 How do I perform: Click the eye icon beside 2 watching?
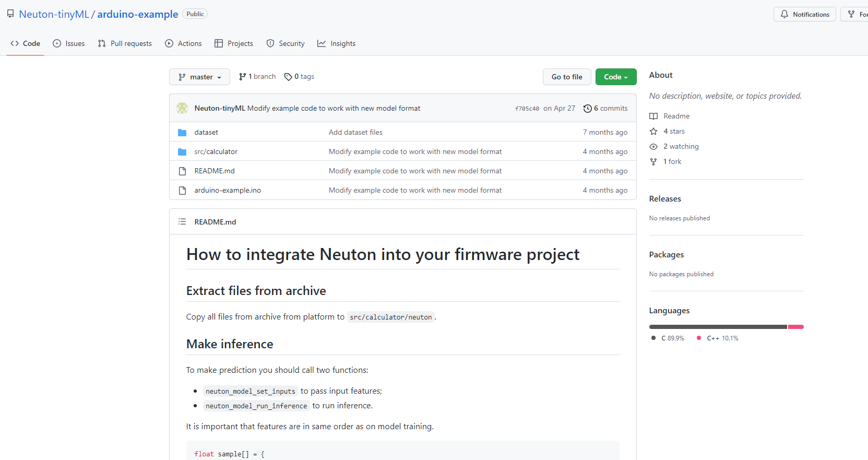653,147
